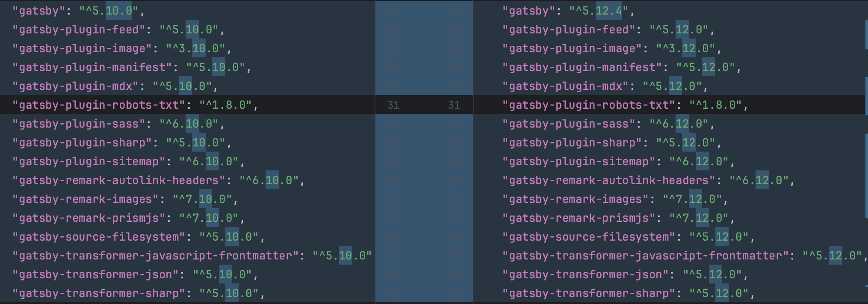Place cursor on left gatsby-plugin-sass line
The height and width of the screenshot is (304, 868).
(x=187, y=124)
